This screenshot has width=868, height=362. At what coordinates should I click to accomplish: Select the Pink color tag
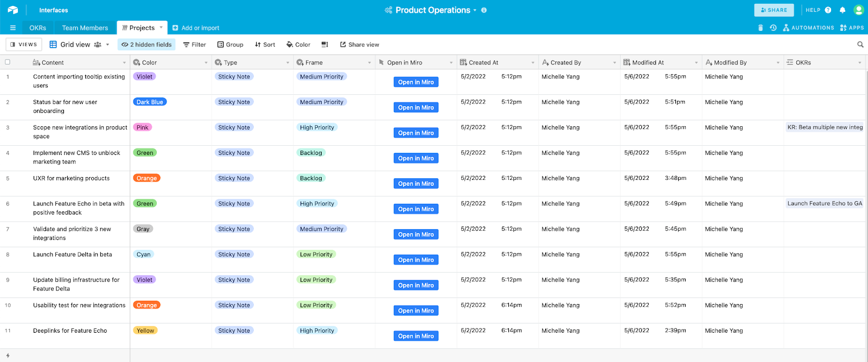[143, 127]
